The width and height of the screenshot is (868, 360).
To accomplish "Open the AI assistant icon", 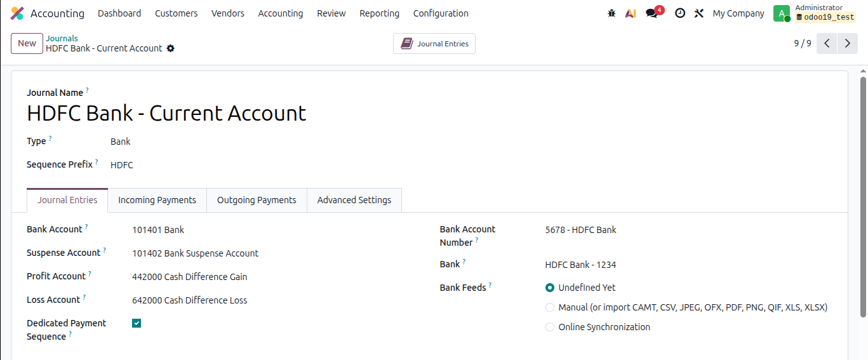I will pyautogui.click(x=631, y=13).
